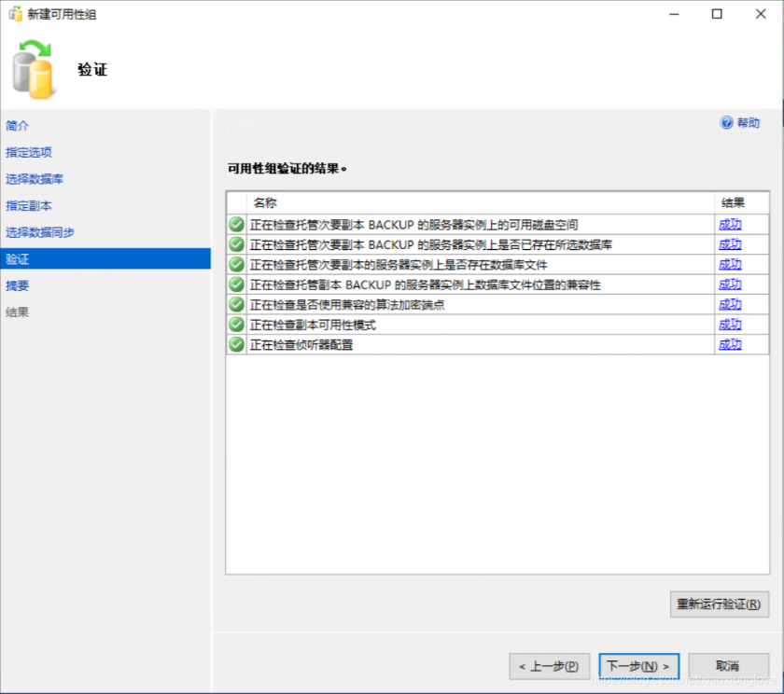Select the 摘要 step in sidebar
784x694 pixels.
[18, 285]
